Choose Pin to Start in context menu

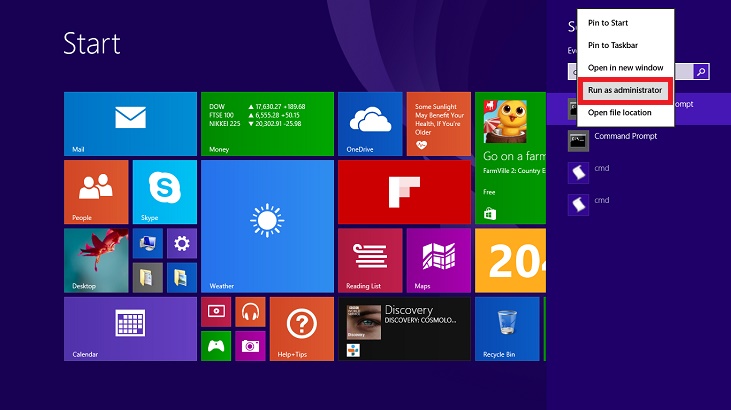coord(608,22)
